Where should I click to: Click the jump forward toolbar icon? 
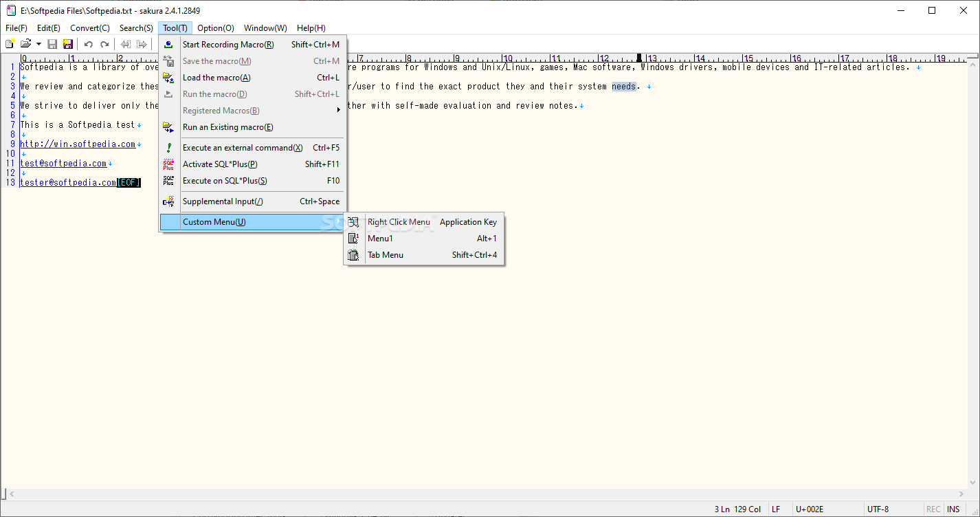click(142, 44)
